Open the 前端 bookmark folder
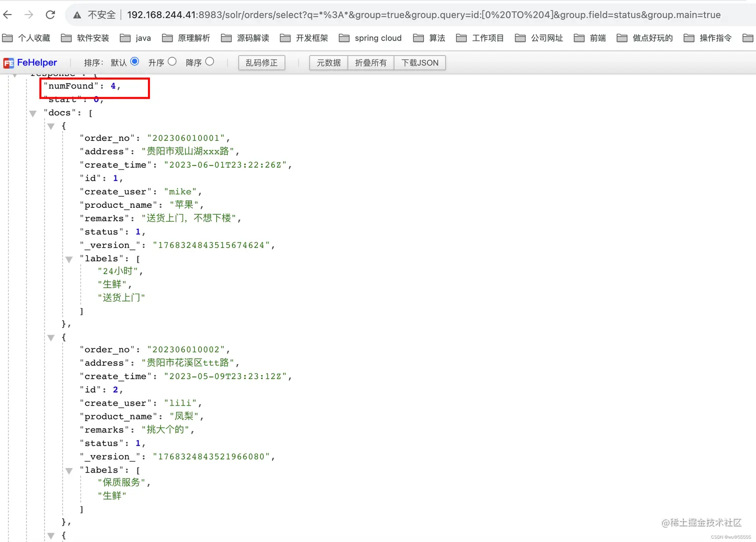The image size is (756, 542). [x=590, y=38]
